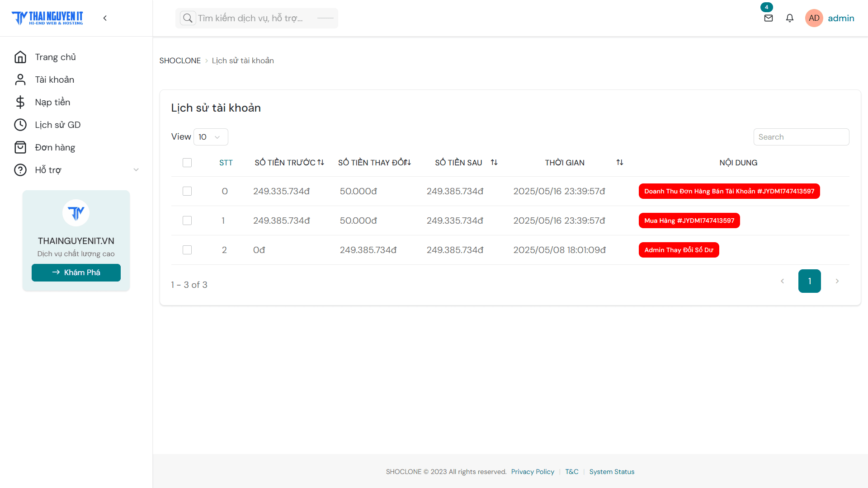
Task: Click the Admin Thay Đổi Số Dư badge
Action: click(x=679, y=250)
